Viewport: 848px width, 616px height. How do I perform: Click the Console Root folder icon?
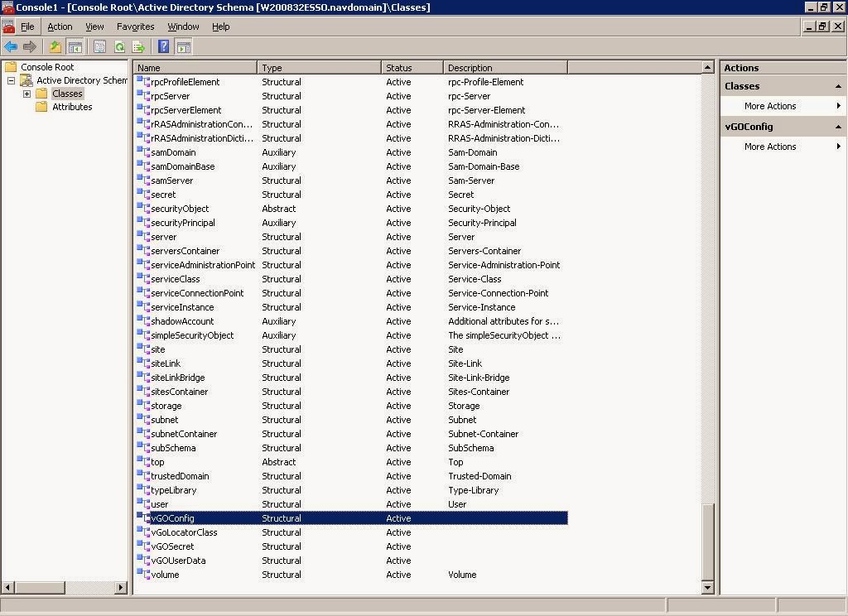11,66
